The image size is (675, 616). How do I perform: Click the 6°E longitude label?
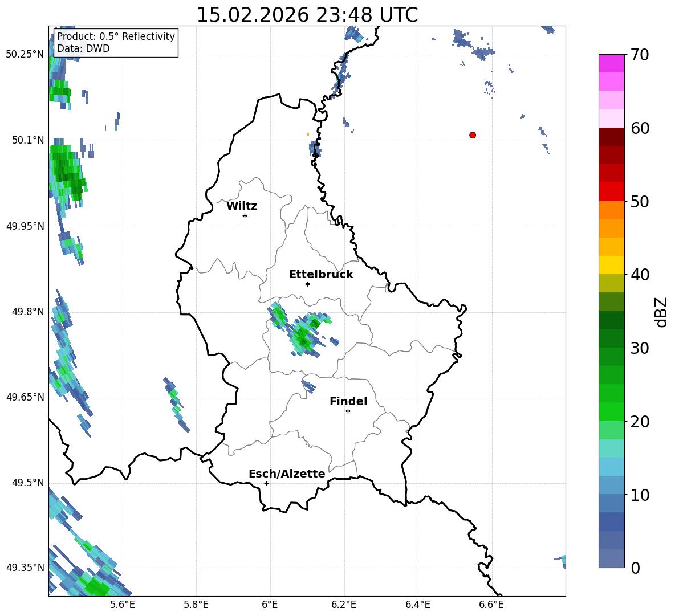click(x=270, y=605)
